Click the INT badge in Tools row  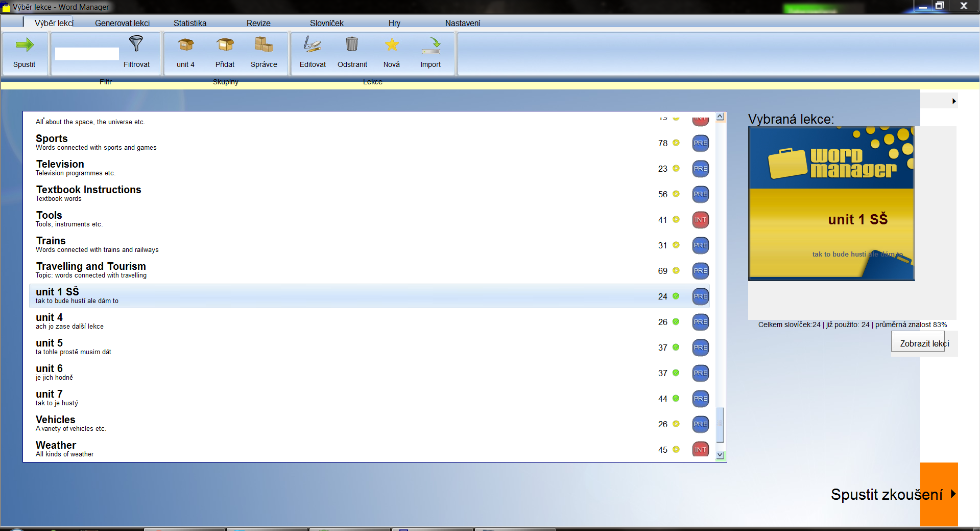click(701, 220)
